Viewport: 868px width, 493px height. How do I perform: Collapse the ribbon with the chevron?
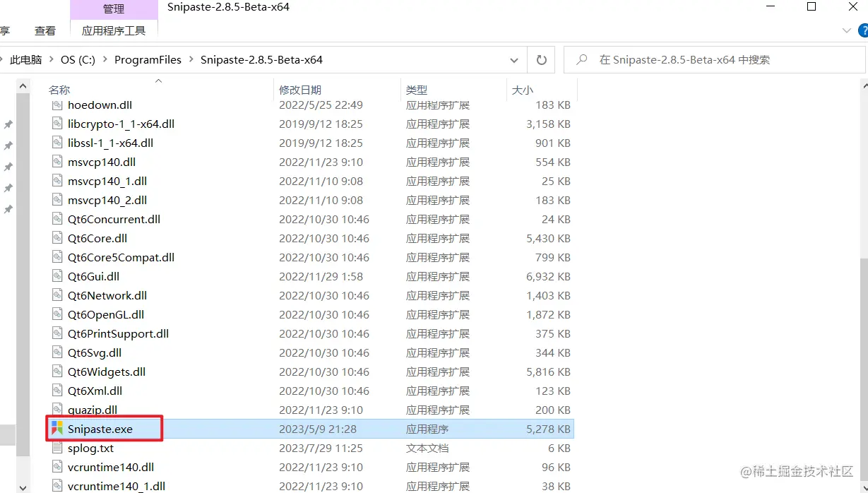pos(847,30)
